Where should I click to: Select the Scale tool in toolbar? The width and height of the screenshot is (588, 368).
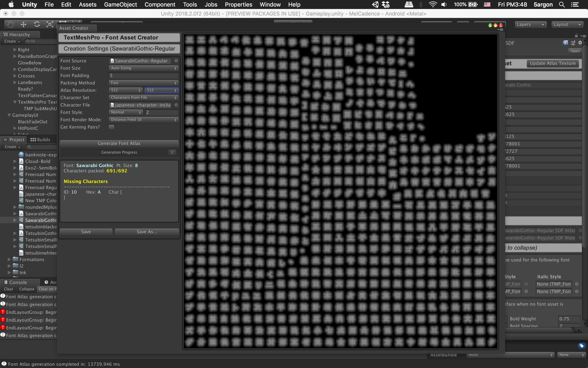(50, 24)
